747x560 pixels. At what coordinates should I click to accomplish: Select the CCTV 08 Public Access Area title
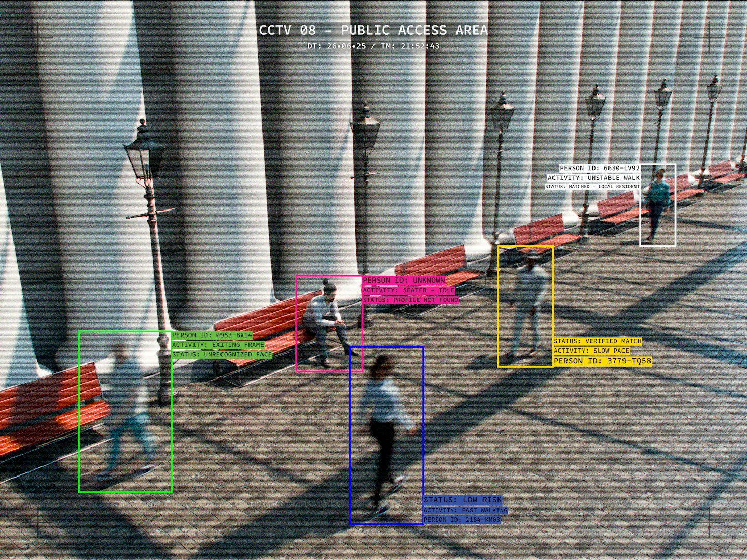point(373,31)
